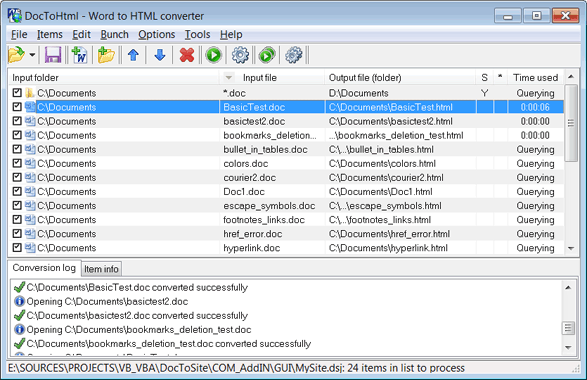Click file icon in hyperlink.doc row
The image size is (587, 380).
(30, 248)
